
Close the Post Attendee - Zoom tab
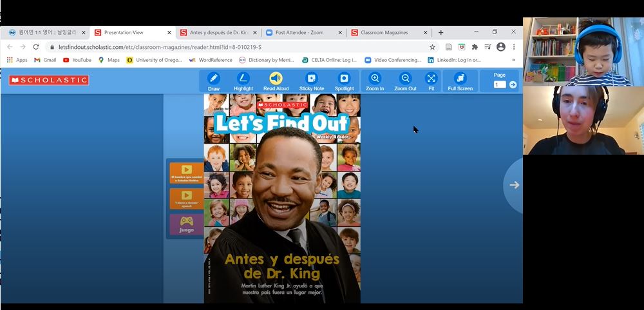(x=340, y=32)
